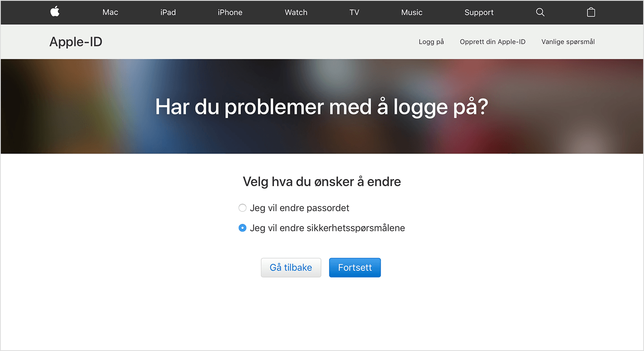This screenshot has width=644, height=351.
Task: Visit the Support section
Action: click(x=479, y=12)
